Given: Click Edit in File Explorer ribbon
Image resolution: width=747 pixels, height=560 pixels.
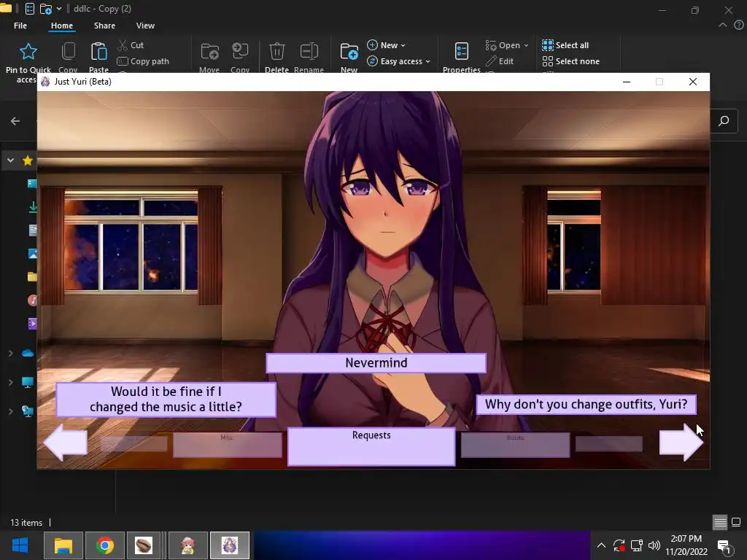Looking at the screenshot, I should click(x=499, y=61).
